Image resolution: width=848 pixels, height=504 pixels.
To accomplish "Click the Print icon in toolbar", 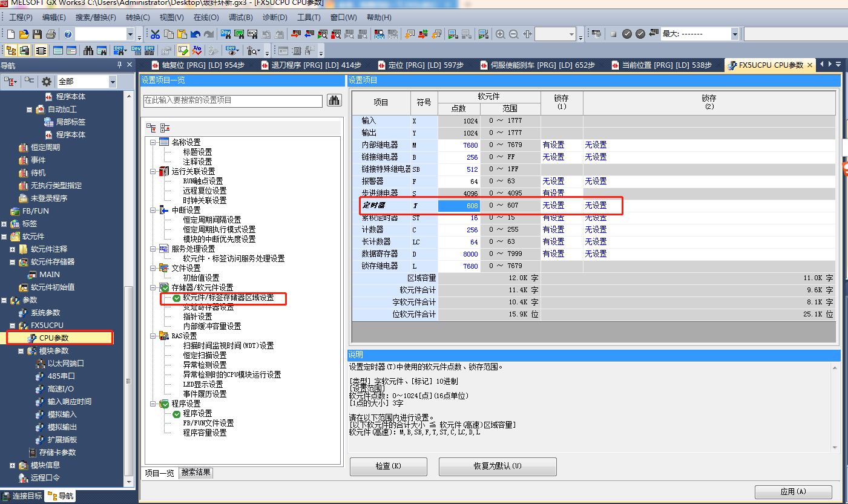I will (x=51, y=34).
